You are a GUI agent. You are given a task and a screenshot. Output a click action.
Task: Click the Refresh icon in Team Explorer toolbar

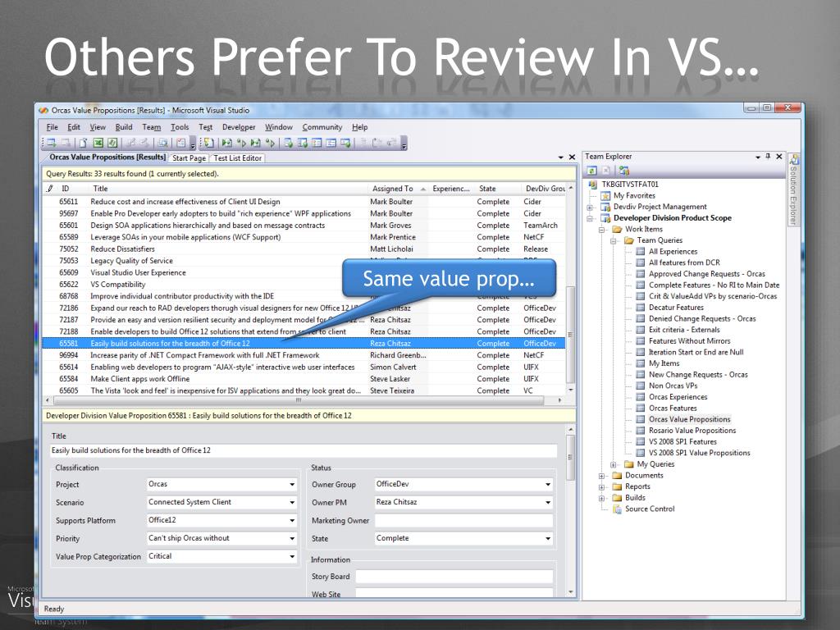[x=591, y=171]
